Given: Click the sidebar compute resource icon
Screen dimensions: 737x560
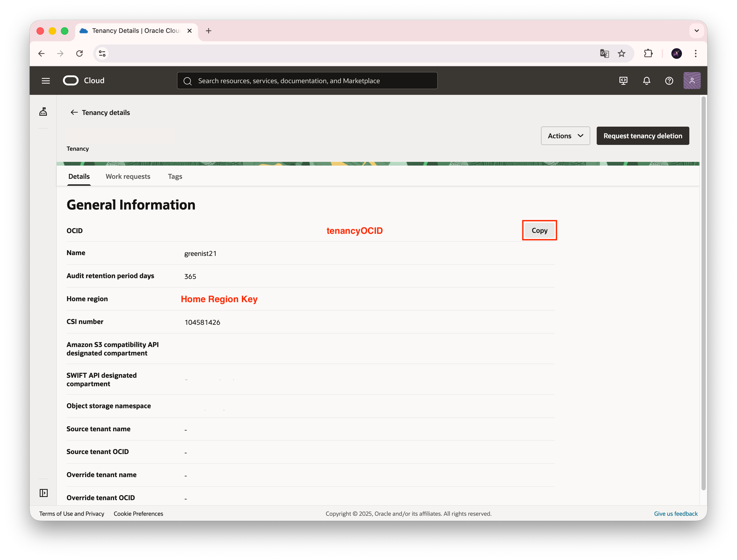Looking at the screenshot, I should click(43, 112).
